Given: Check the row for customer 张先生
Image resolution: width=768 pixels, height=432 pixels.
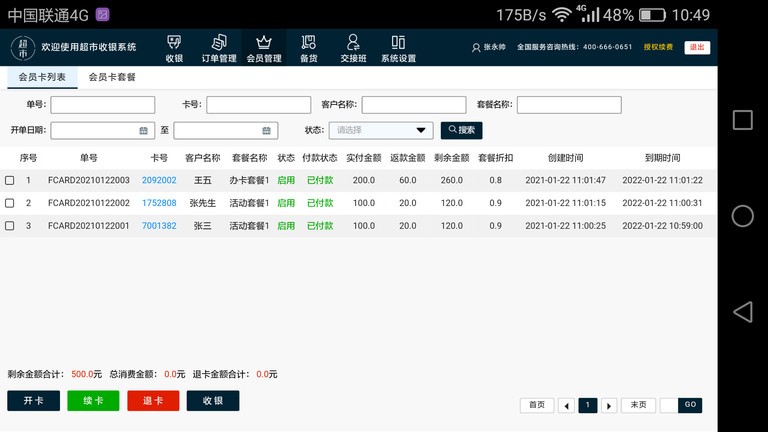Looking at the screenshot, I should click(x=10, y=203).
